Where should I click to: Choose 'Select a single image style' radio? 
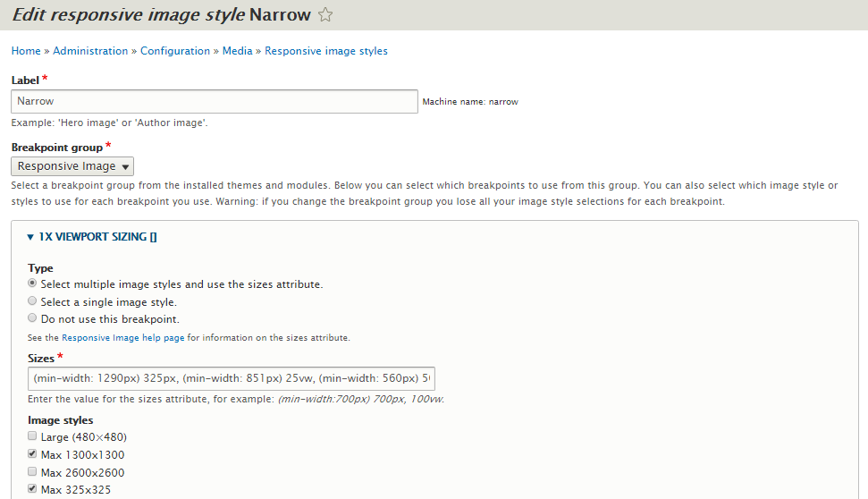point(32,300)
